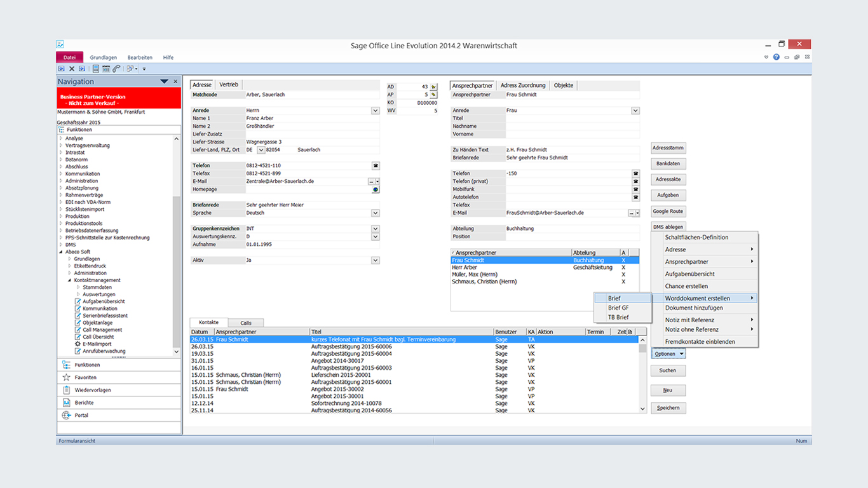
Task: Click the blue help question mark icon
Action: pyautogui.click(x=776, y=57)
